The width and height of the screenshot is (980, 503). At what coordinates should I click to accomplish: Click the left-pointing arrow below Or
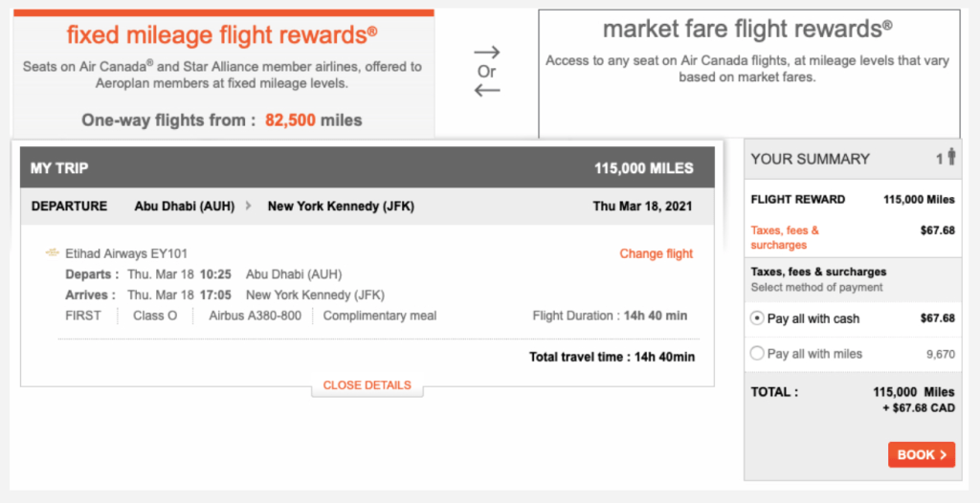click(x=487, y=91)
